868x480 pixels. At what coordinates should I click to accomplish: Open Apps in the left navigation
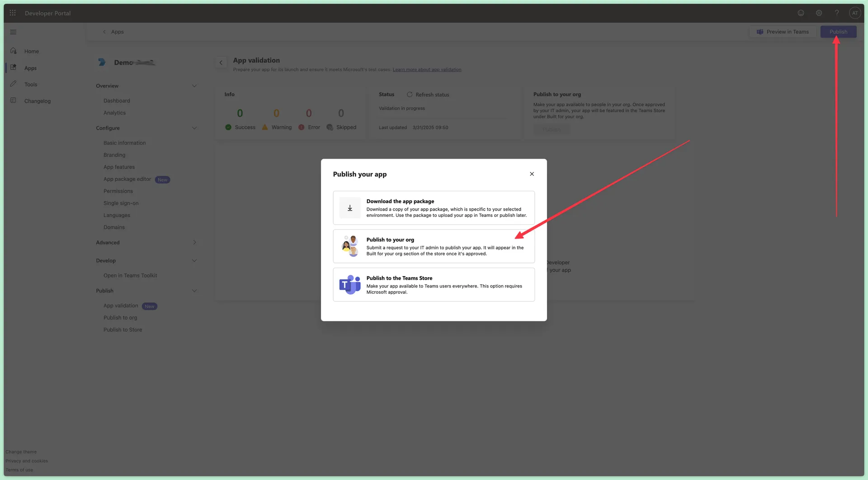click(30, 68)
